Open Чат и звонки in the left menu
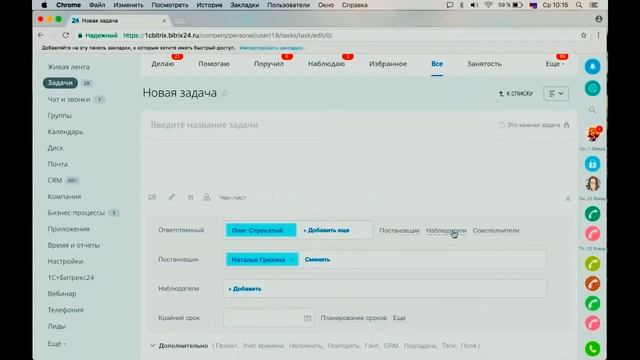Image resolution: width=640 pixels, height=360 pixels. [x=69, y=99]
